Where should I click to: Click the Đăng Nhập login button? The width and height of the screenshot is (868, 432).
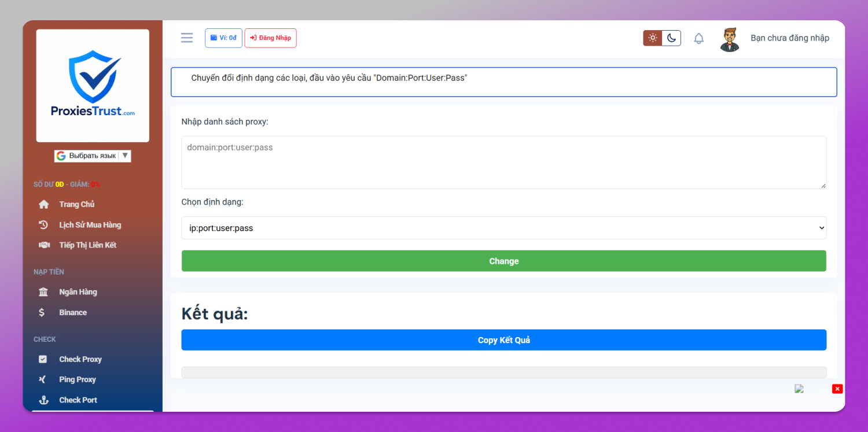click(x=270, y=38)
